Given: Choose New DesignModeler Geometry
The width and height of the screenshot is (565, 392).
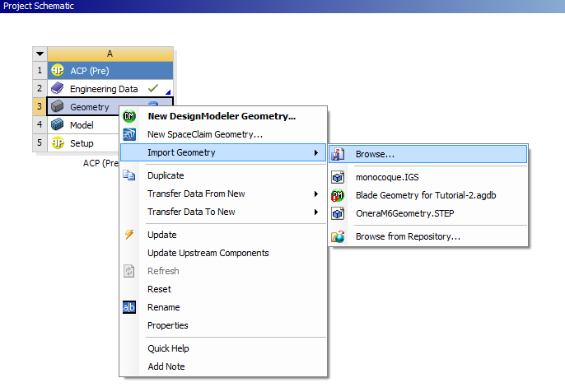Looking at the screenshot, I should 222,116.
